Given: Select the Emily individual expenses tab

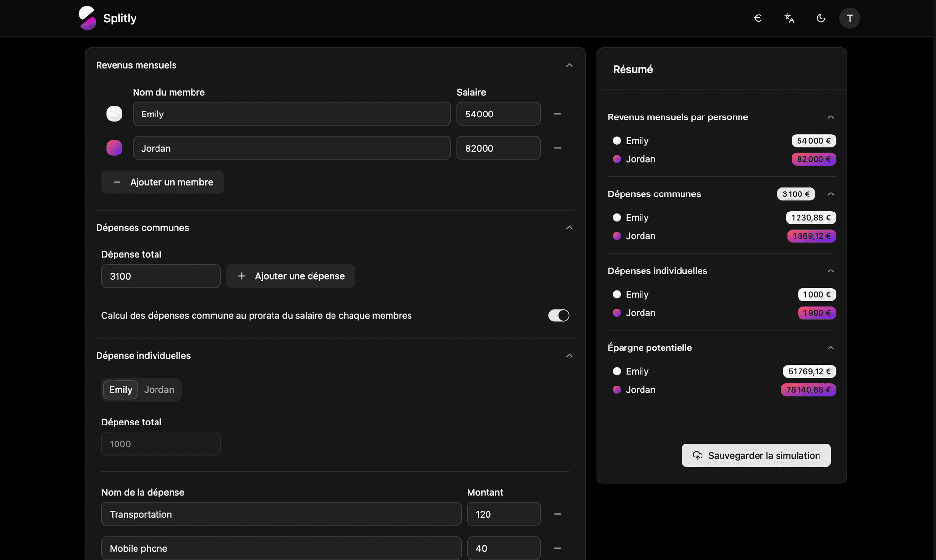Looking at the screenshot, I should (x=120, y=390).
